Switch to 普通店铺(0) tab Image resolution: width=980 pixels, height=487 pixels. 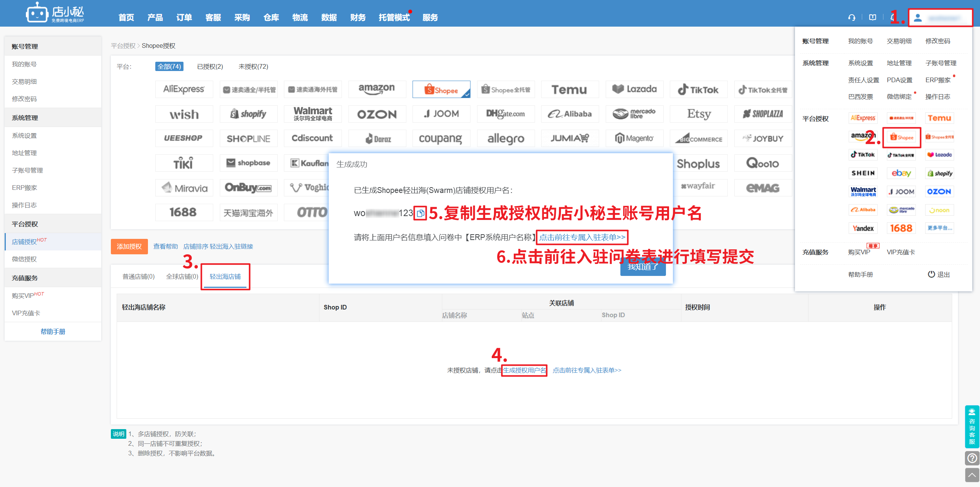pos(138,276)
